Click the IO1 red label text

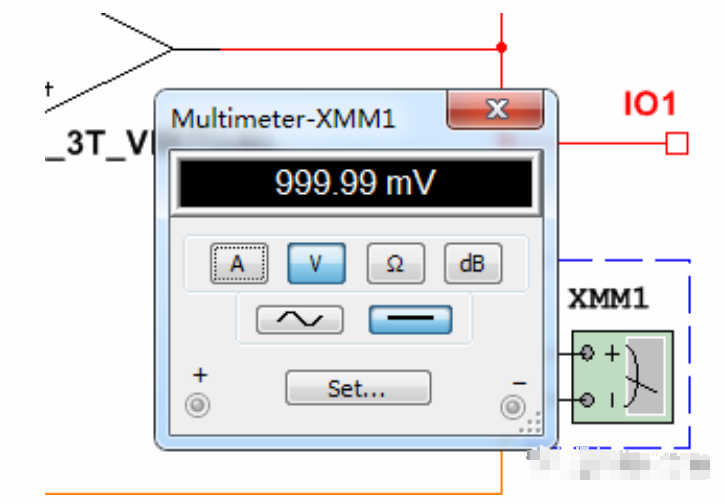[x=650, y=104]
